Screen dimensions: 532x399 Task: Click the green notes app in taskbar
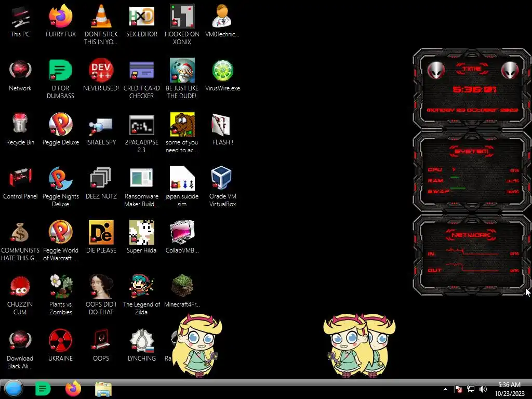click(43, 389)
